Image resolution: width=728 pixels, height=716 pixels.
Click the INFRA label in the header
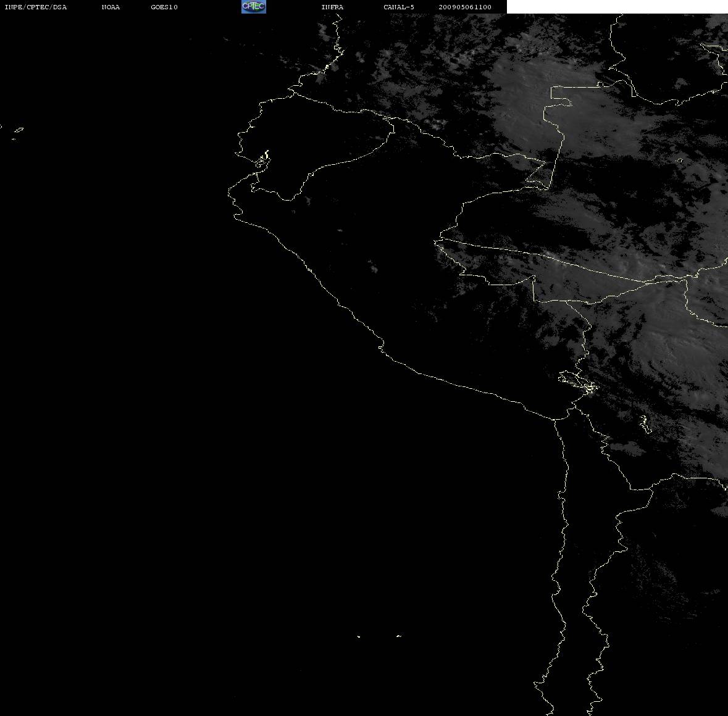click(332, 7)
